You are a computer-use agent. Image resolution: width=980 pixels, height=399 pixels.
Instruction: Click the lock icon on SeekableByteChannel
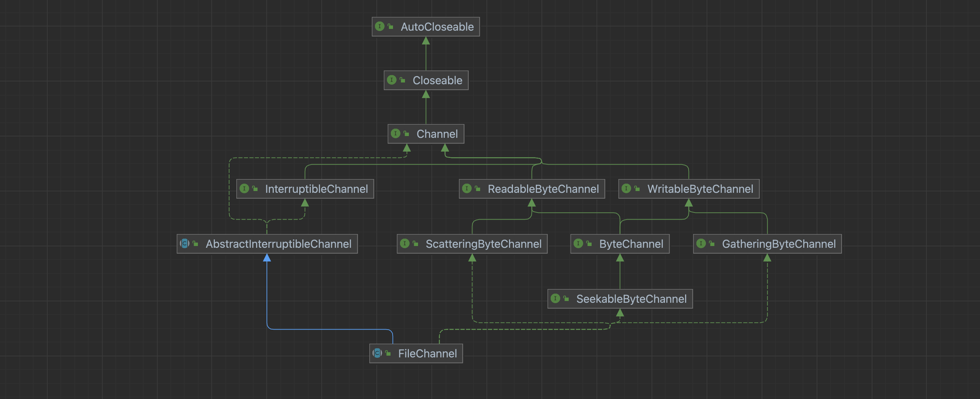566,299
